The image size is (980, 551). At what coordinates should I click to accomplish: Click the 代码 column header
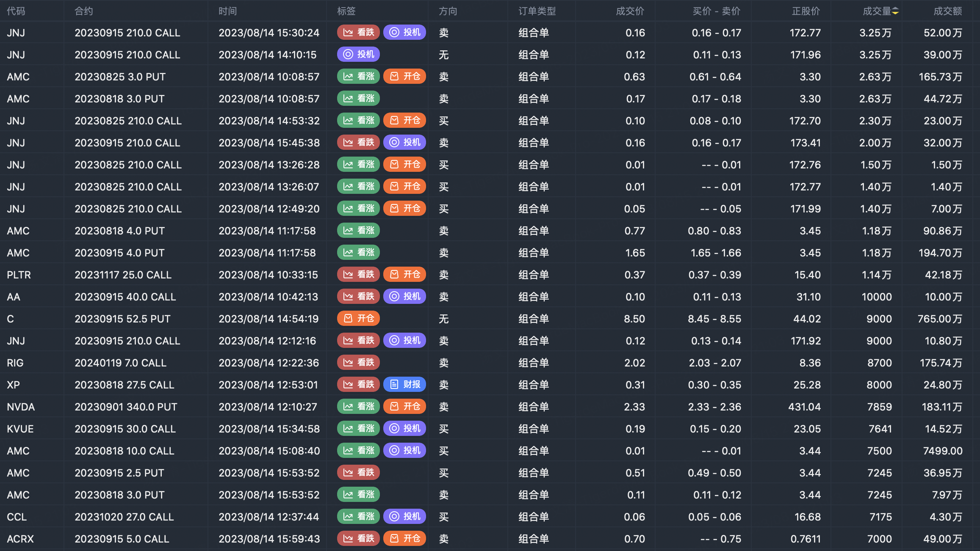(16, 11)
